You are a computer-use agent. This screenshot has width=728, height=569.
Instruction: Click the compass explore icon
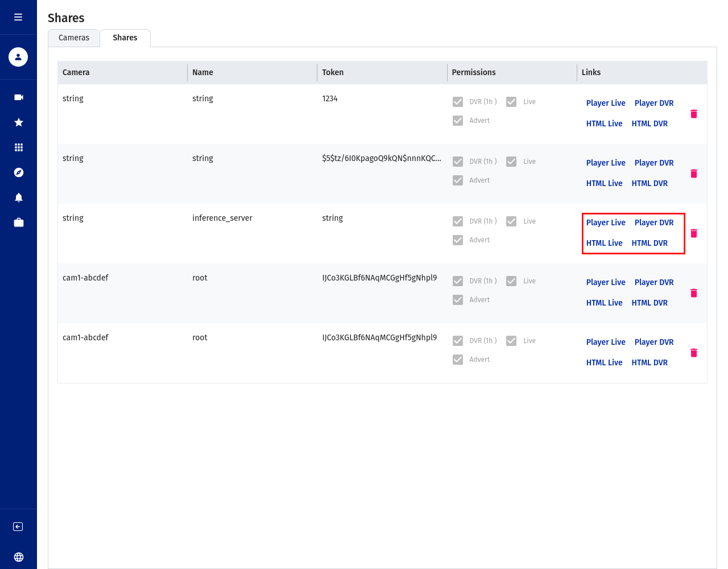[18, 172]
